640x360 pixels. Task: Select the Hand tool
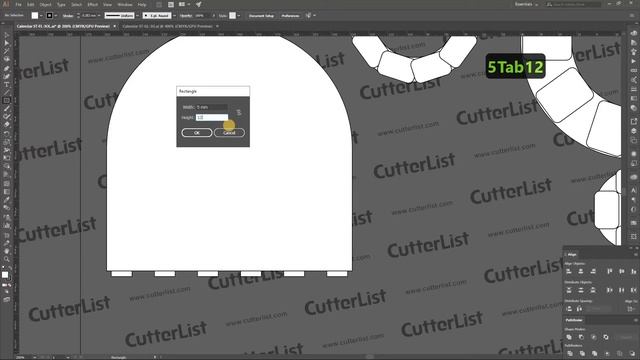(7, 251)
